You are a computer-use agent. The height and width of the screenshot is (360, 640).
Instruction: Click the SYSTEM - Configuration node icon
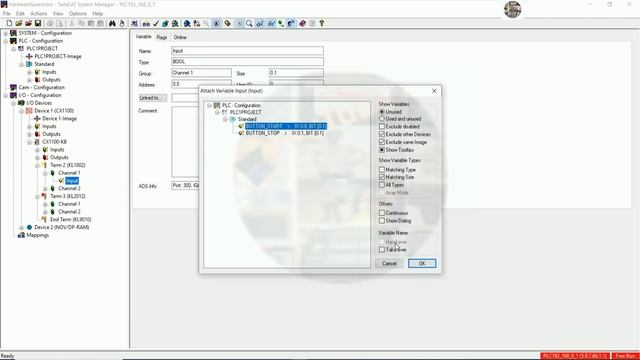tap(13, 33)
